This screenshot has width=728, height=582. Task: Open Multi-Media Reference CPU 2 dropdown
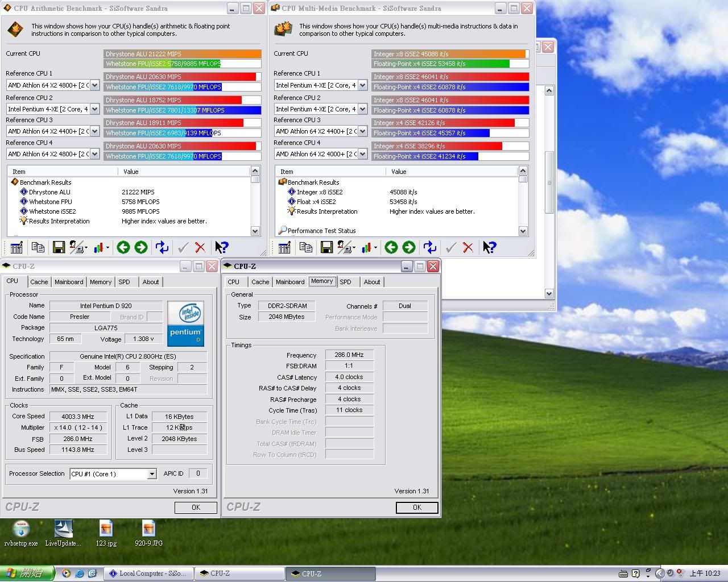tap(362, 109)
